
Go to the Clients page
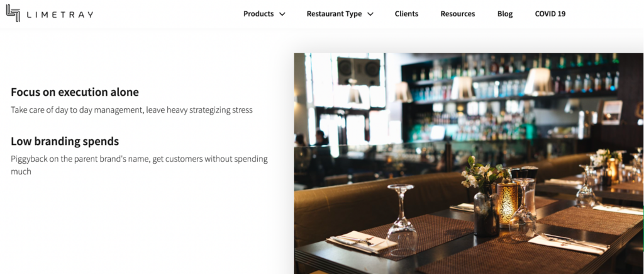coord(406,14)
